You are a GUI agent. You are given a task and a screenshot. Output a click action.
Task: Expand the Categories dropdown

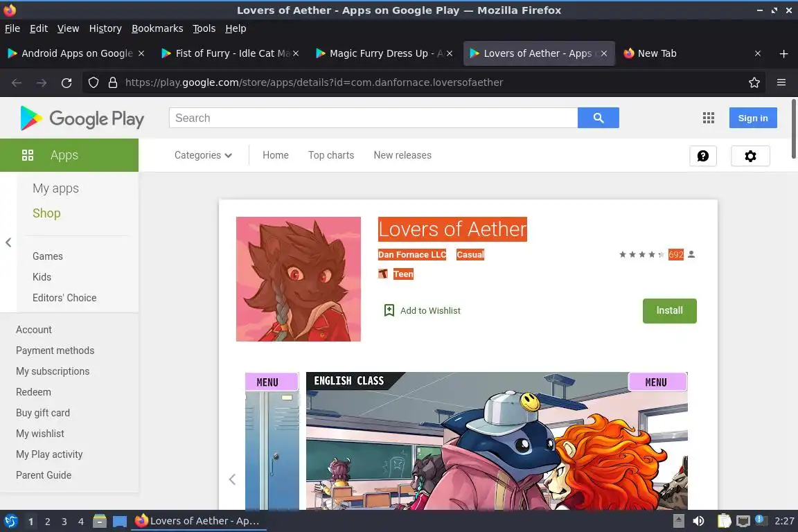[203, 155]
